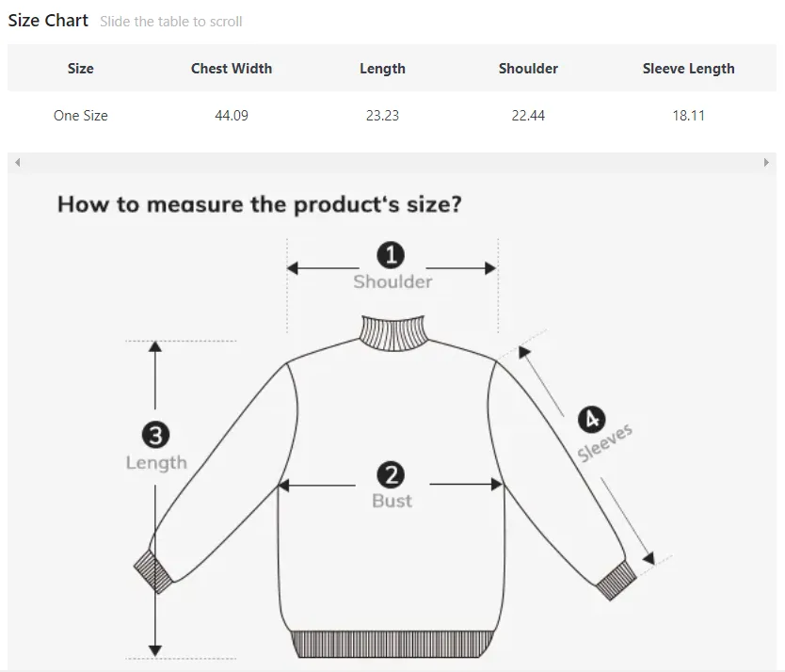Click the Bust label in the diagram
Image resolution: width=785 pixels, height=672 pixels.
click(x=392, y=501)
